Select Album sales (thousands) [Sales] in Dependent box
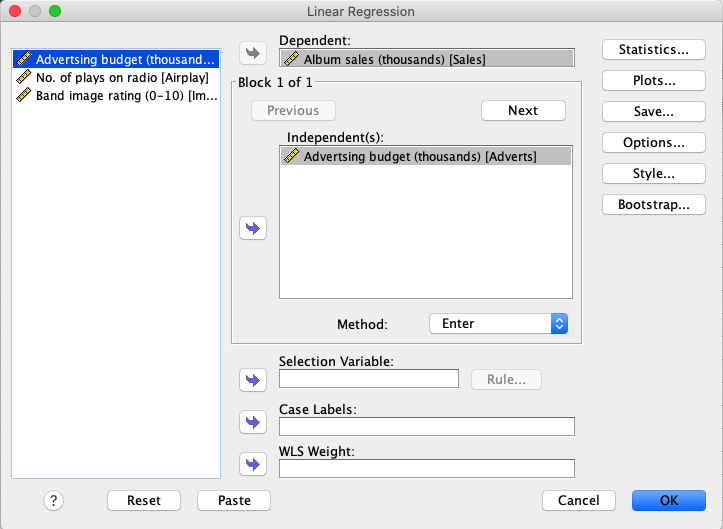This screenshot has width=723, height=529. click(x=427, y=59)
